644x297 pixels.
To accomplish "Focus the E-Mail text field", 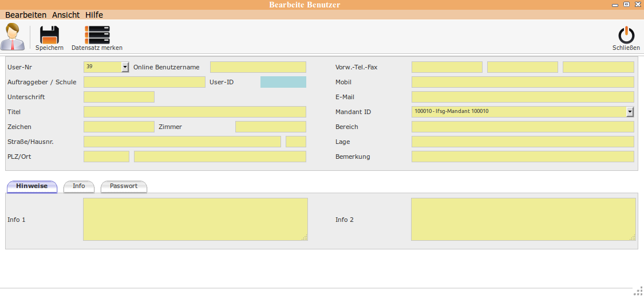I will 522,97.
